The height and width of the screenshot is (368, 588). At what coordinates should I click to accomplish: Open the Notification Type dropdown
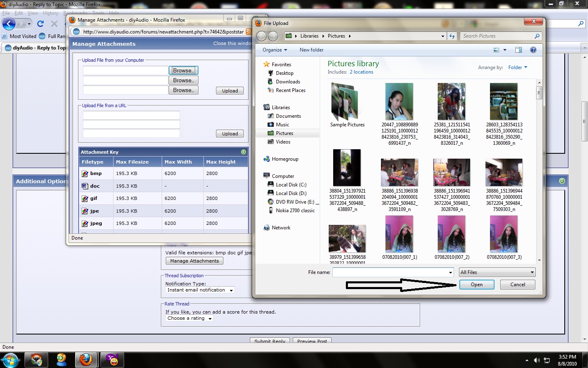(200, 290)
